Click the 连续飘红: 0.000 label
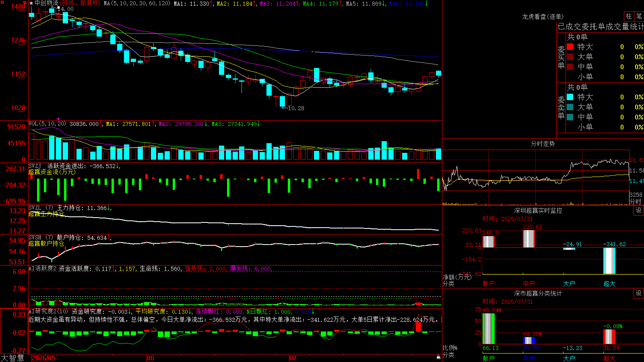Image resolution: width=644 pixels, height=362 pixels. point(219,312)
